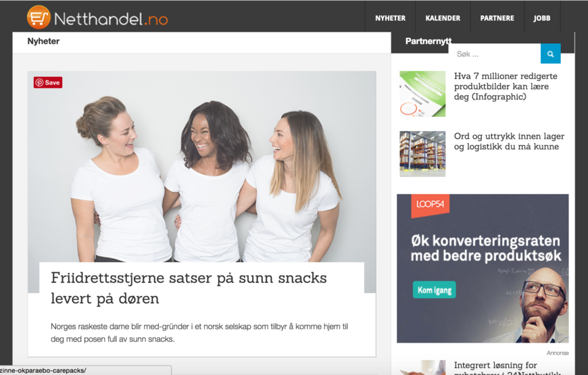Open the Kalender menu item
The width and height of the screenshot is (588, 375).
[x=443, y=18]
